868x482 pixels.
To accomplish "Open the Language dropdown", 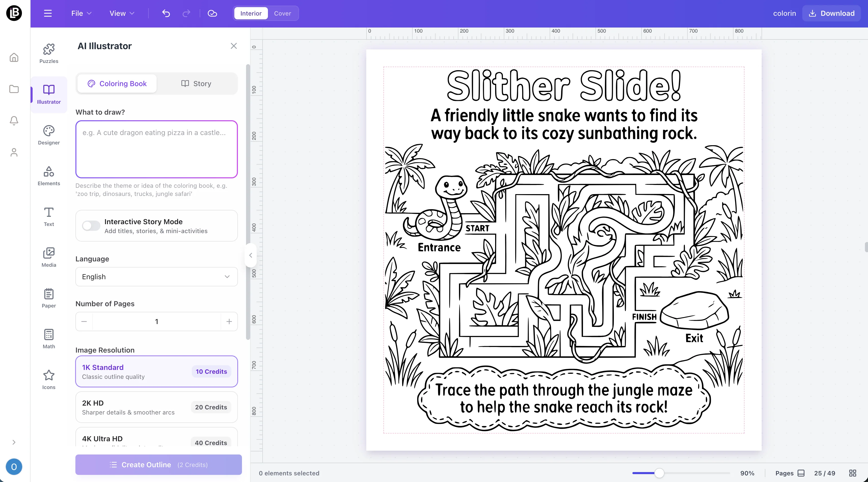I will (156, 277).
